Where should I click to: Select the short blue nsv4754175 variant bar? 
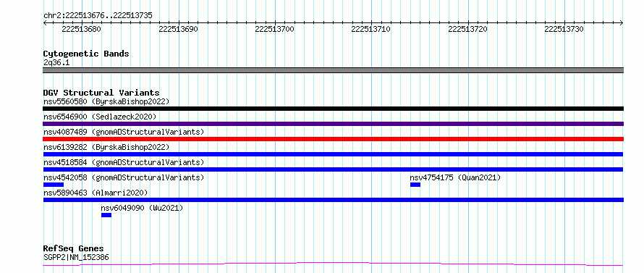pos(415,185)
